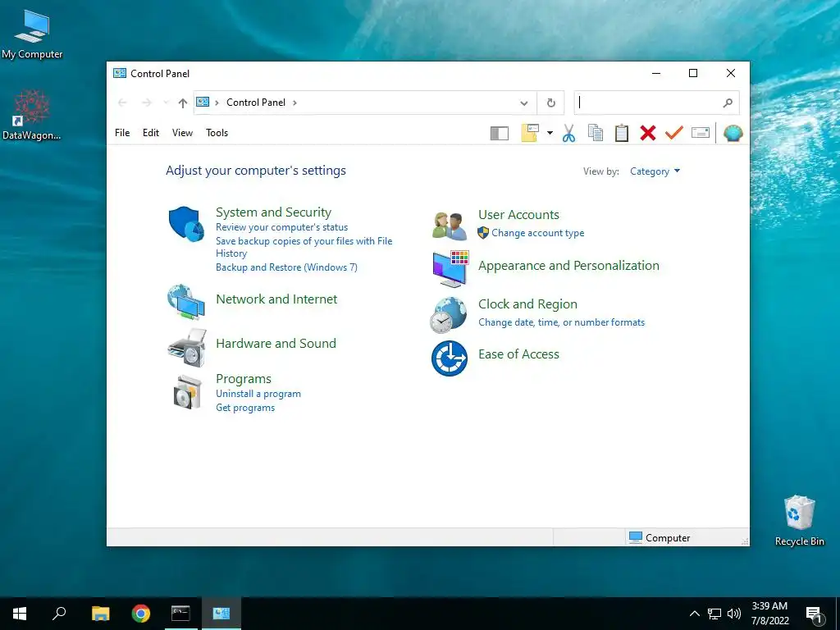Click the Refresh button

click(x=550, y=103)
